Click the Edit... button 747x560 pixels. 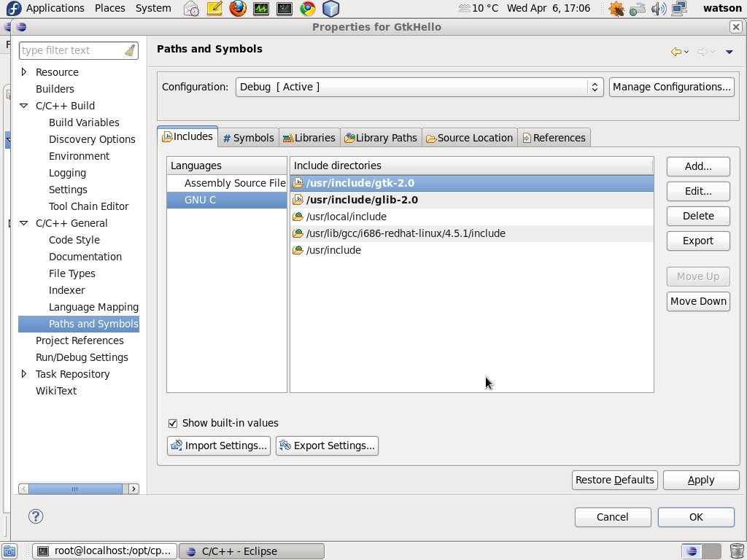[x=698, y=191]
